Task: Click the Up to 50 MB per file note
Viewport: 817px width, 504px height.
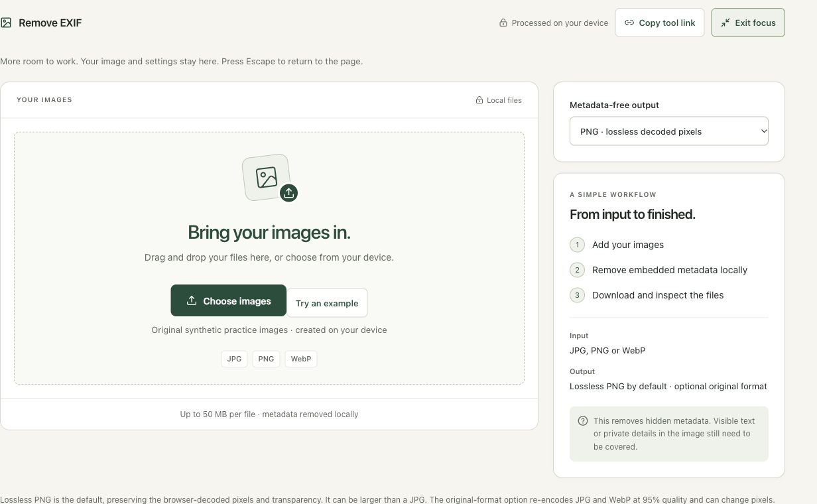Action: [x=269, y=414]
